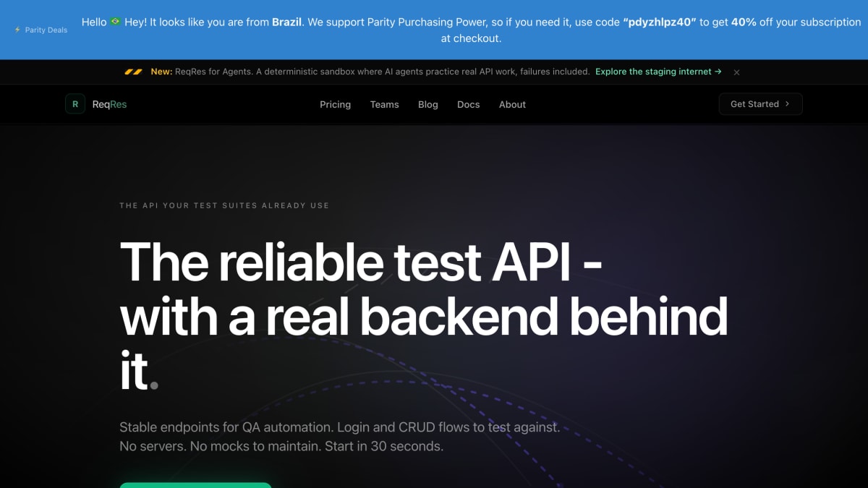Click the yellow striped New announcement icon
This screenshot has height=488, width=868.
[133, 72]
